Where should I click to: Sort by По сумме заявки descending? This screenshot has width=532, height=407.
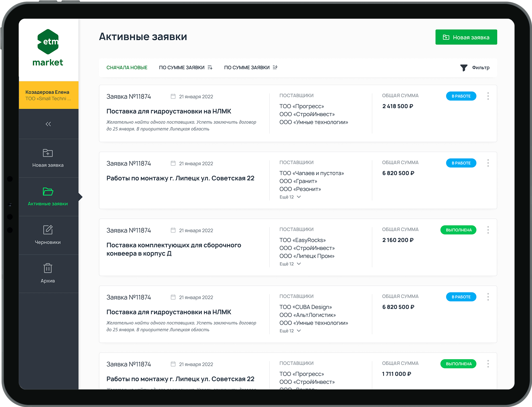tap(186, 68)
